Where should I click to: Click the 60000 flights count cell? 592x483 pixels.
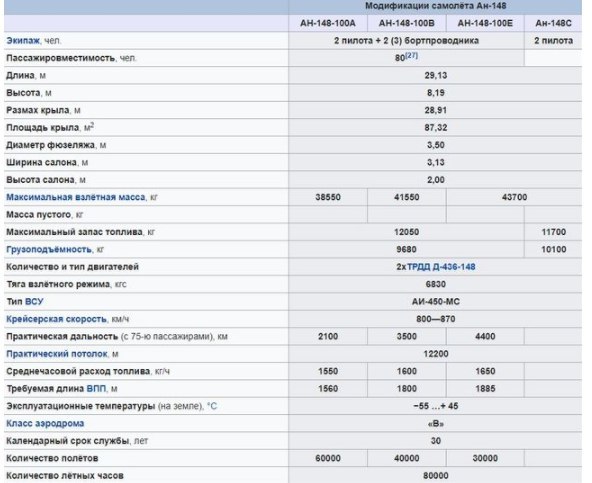click(328, 458)
